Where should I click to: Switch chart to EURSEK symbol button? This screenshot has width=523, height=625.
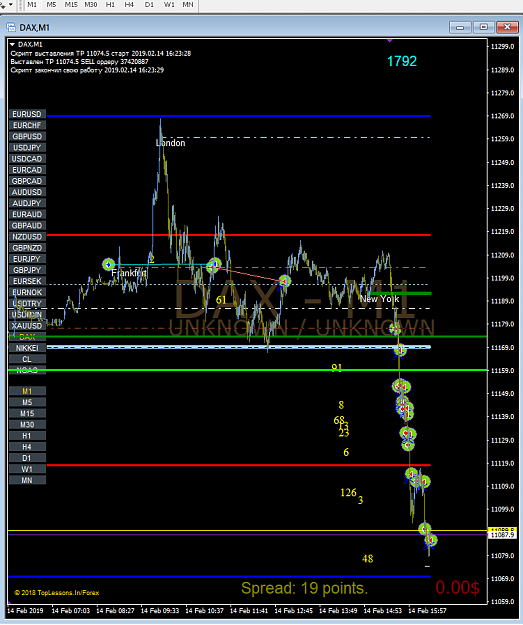pyautogui.click(x=27, y=282)
